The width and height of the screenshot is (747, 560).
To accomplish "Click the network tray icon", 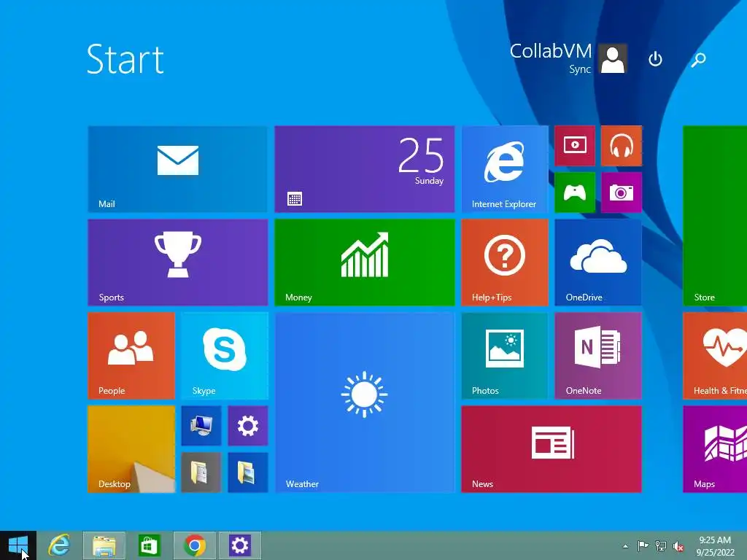I will [661, 546].
